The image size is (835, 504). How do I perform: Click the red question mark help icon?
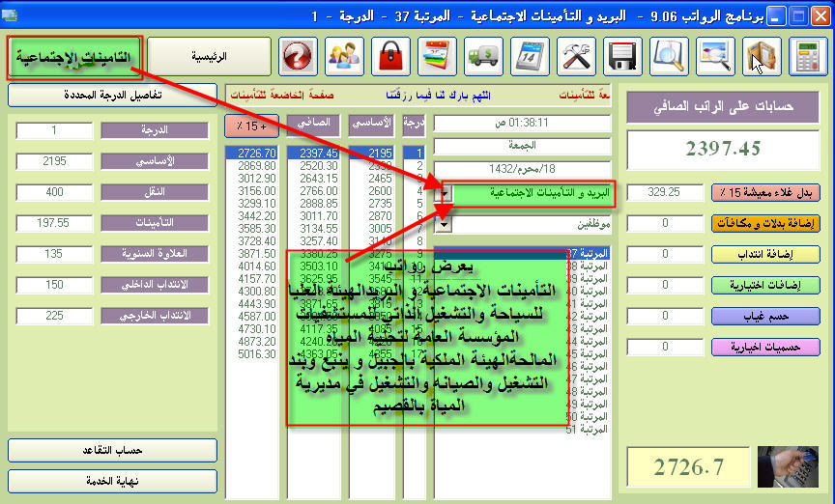tap(299, 57)
